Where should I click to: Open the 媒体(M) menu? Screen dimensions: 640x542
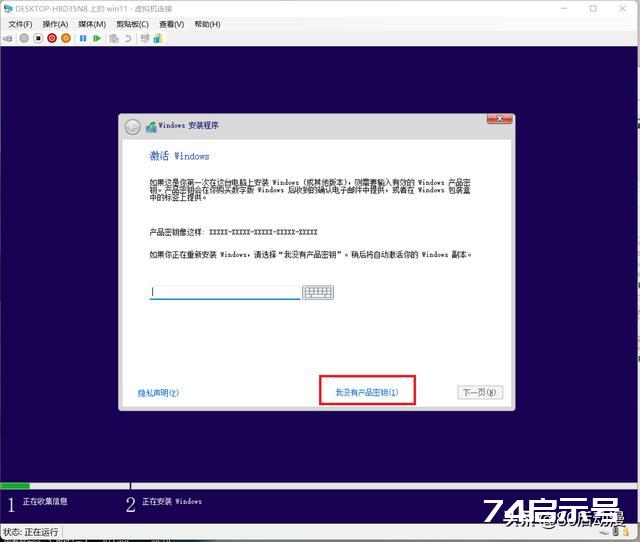(x=92, y=24)
